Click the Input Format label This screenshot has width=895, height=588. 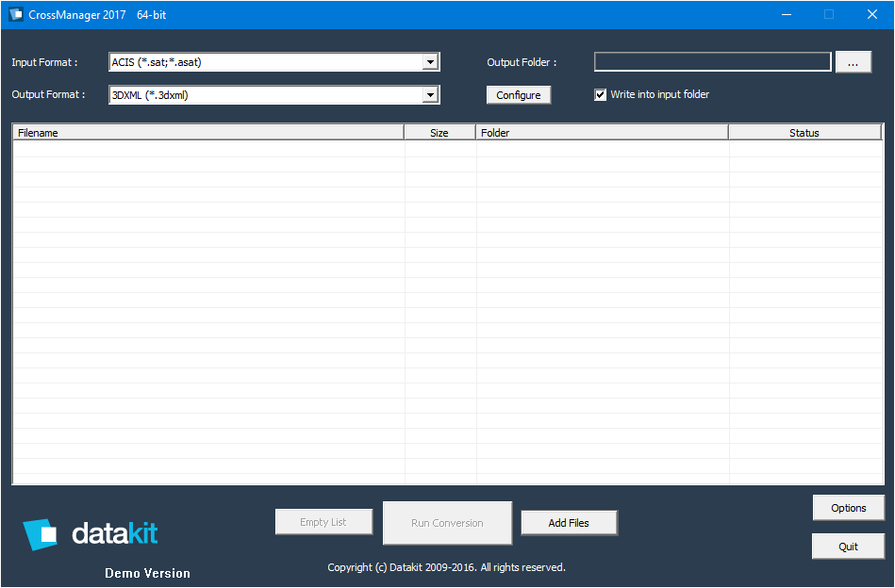44,62
